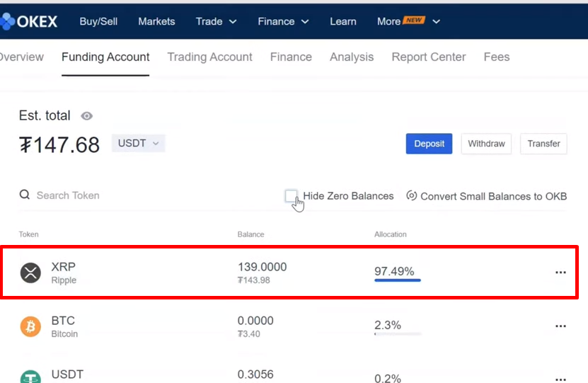Click the BTC value ₮3.40
The image size is (588, 383).
pyautogui.click(x=248, y=334)
